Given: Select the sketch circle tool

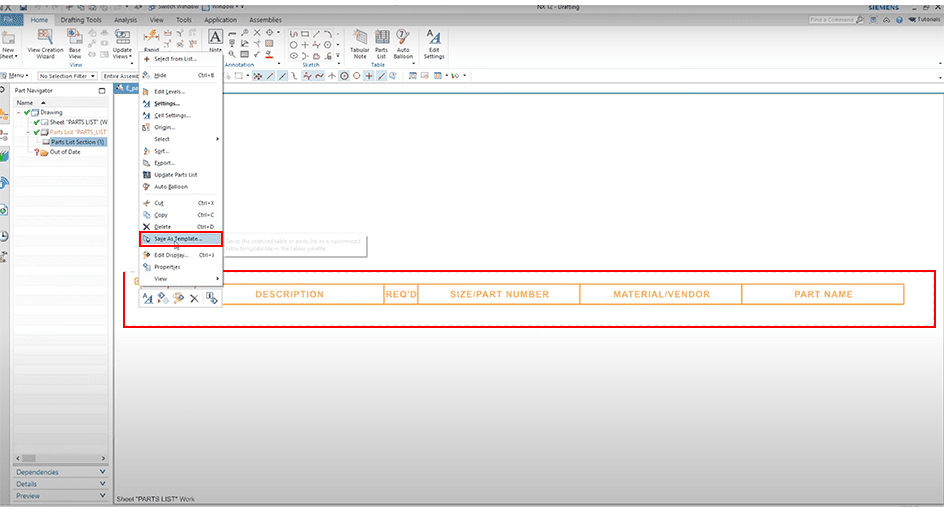Looking at the screenshot, I should pyautogui.click(x=293, y=45).
